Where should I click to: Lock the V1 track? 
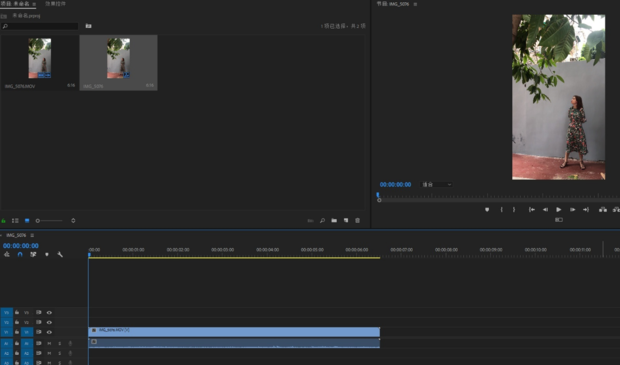coord(17,332)
